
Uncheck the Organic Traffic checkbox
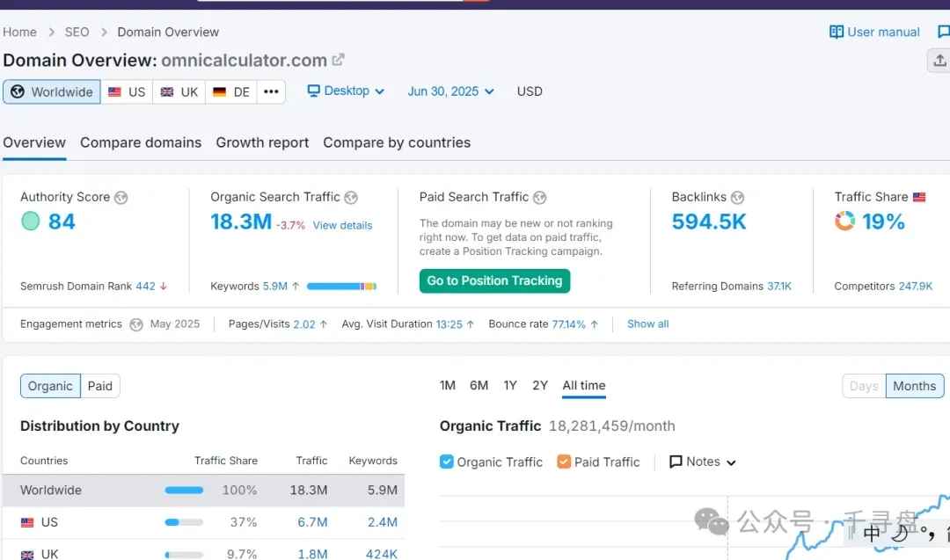[447, 462]
